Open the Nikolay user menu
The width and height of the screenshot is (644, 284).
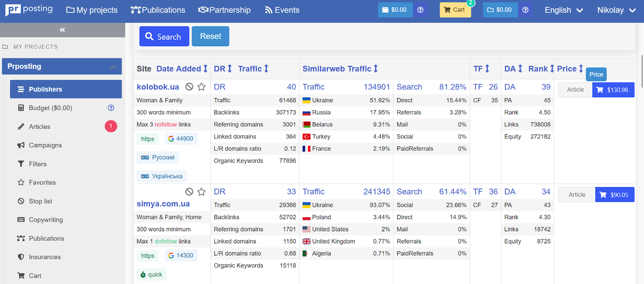[616, 10]
